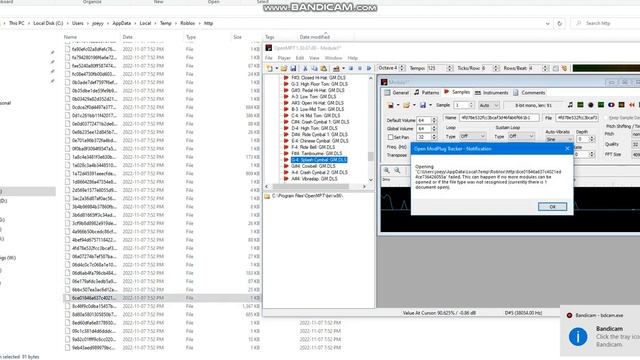
Task: Switch to the Comments tab
Action: (529, 93)
